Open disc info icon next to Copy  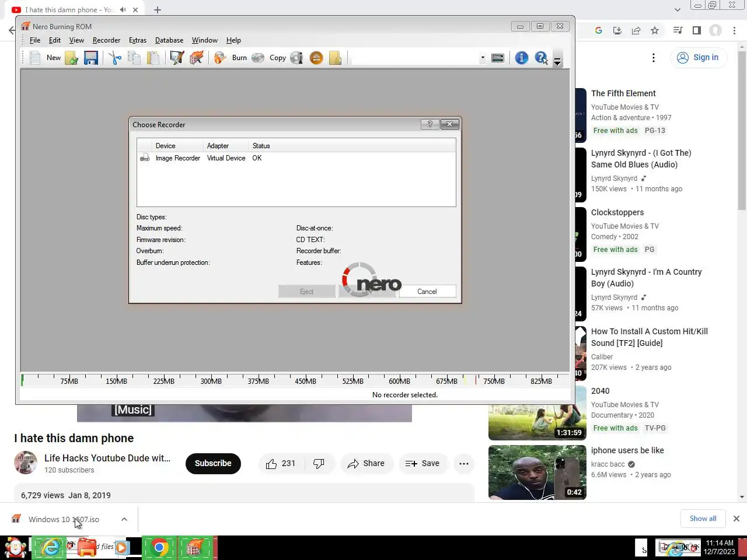297,58
